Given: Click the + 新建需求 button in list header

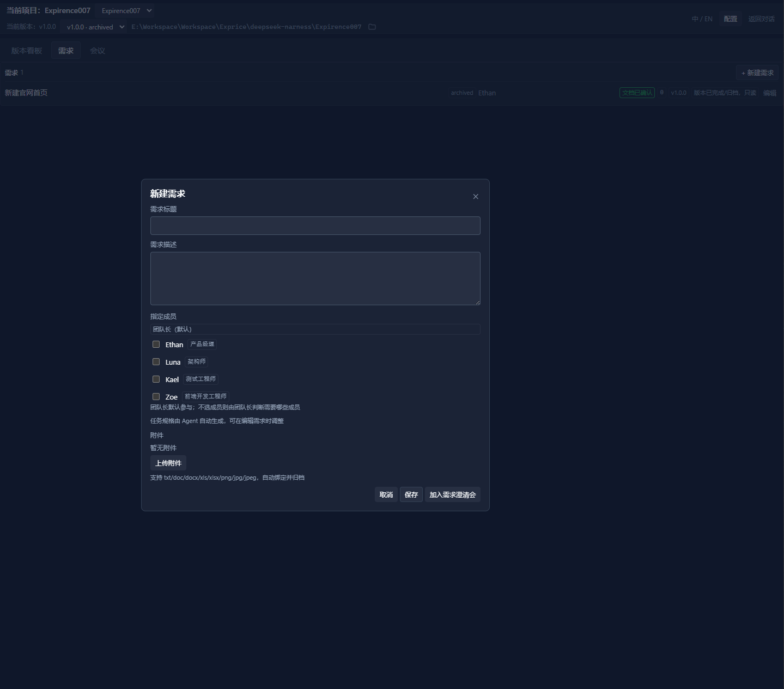Looking at the screenshot, I should click(757, 73).
